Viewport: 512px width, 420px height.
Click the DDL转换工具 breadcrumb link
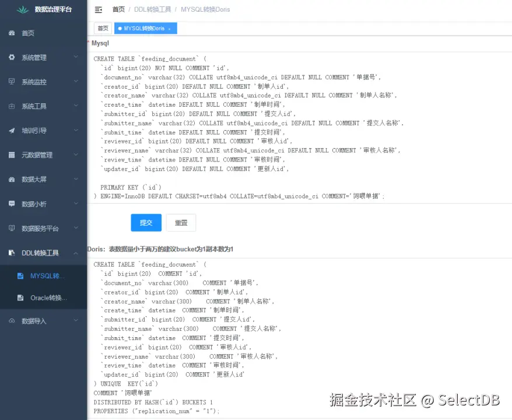pyautogui.click(x=153, y=9)
